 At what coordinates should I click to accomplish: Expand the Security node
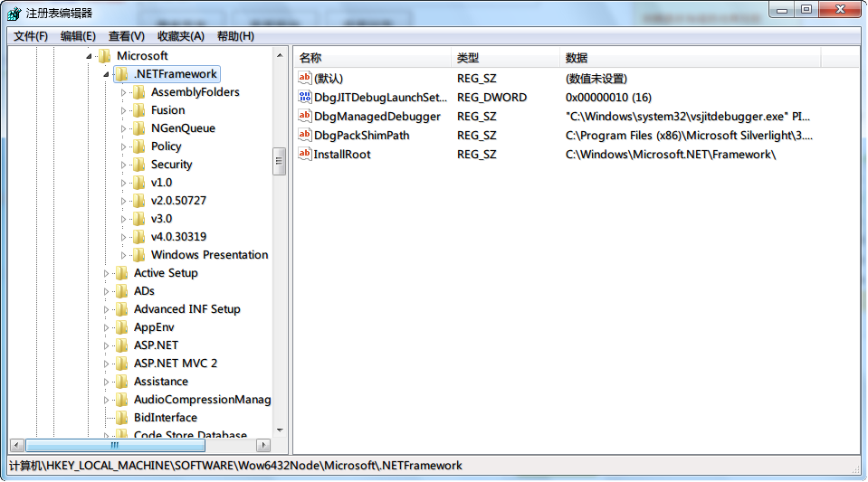123,165
